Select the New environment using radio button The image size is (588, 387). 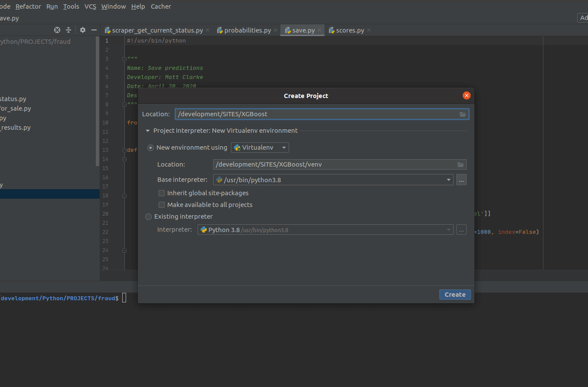150,148
